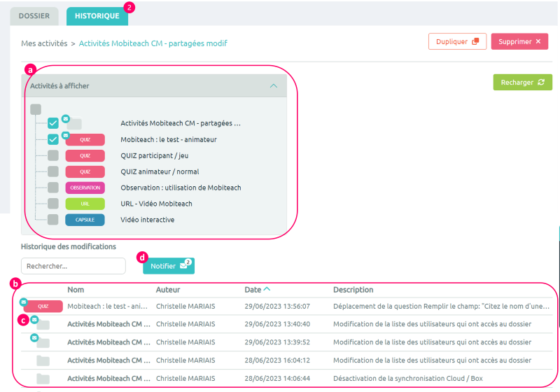Click the tree folder's envelope notification icon
The width and height of the screenshot is (560, 392).
pos(66,118)
